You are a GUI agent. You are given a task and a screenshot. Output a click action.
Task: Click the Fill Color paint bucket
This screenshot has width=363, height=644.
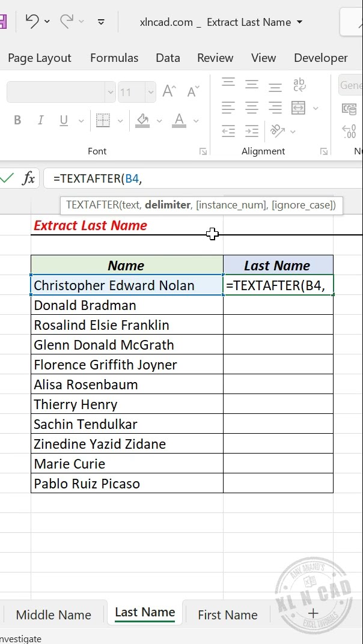142,120
